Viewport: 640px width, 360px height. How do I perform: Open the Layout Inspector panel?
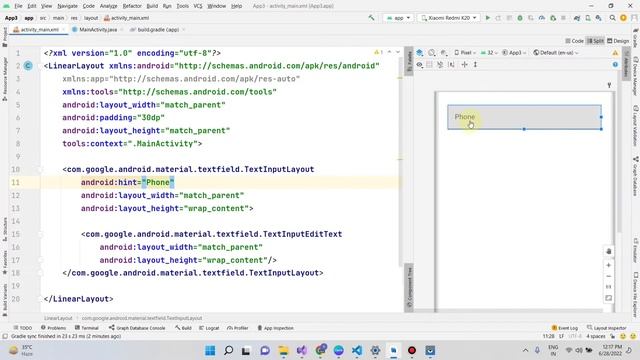[x=607, y=328]
